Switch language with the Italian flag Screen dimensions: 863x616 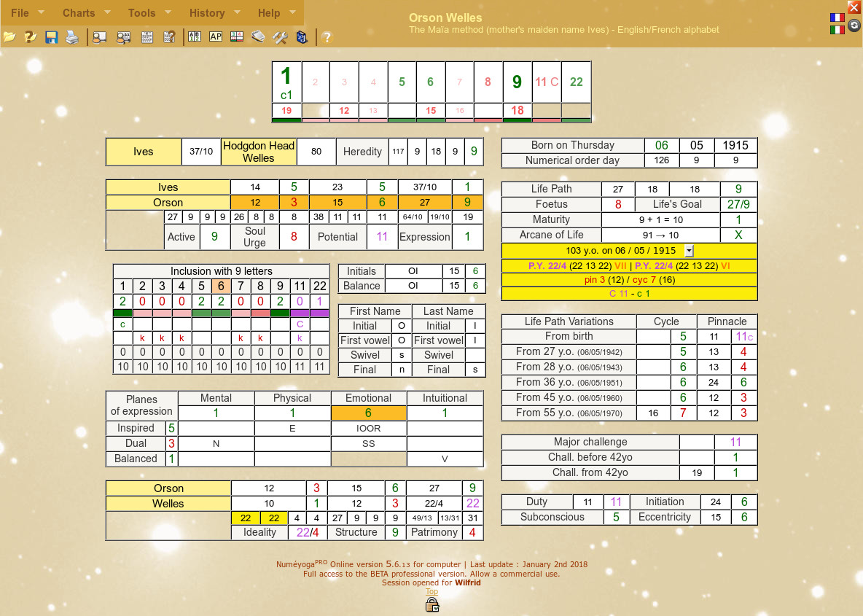click(x=837, y=29)
